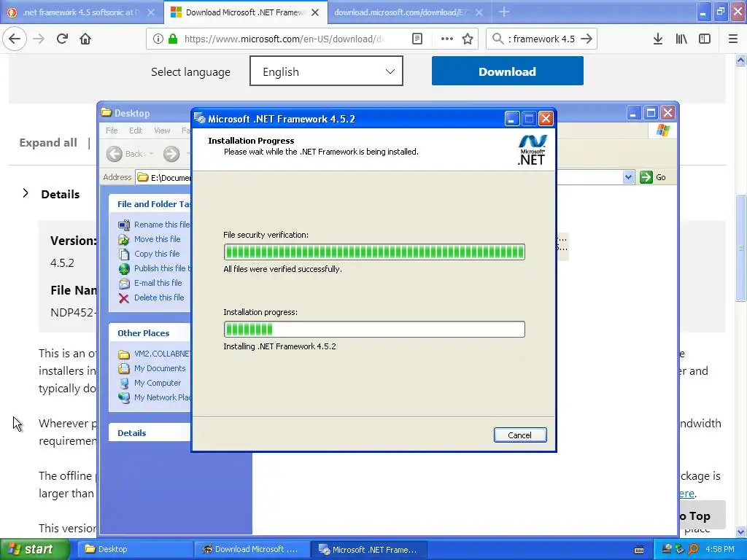Open File menu in Desktop explorer

[x=112, y=131]
